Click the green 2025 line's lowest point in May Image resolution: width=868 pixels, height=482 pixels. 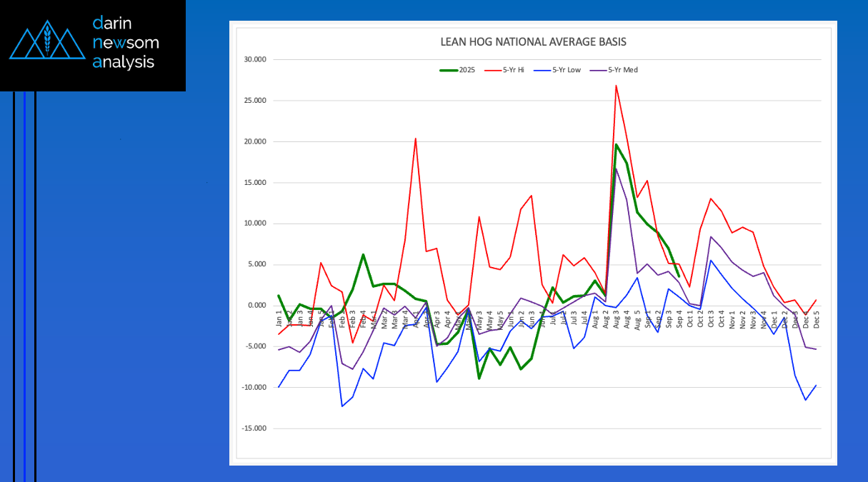click(479, 378)
